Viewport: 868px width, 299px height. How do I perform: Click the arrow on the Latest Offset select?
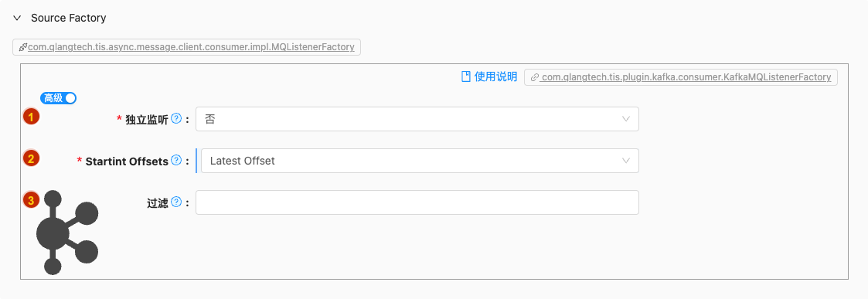click(626, 161)
